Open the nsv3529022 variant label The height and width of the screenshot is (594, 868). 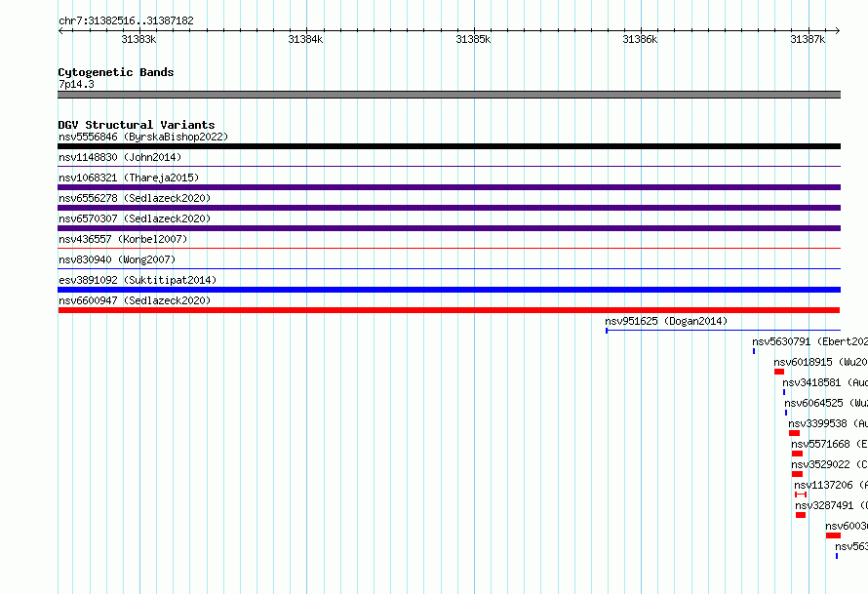[829, 464]
